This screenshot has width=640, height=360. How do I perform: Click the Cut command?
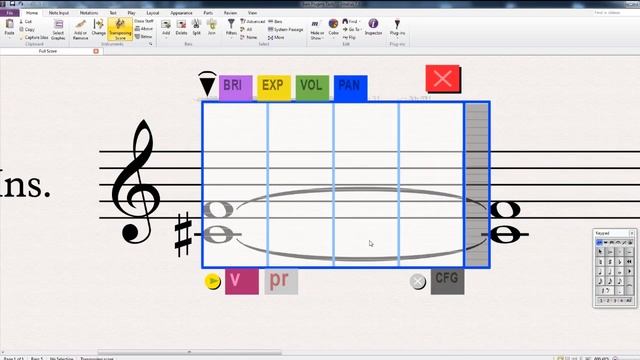pyautogui.click(x=25, y=21)
